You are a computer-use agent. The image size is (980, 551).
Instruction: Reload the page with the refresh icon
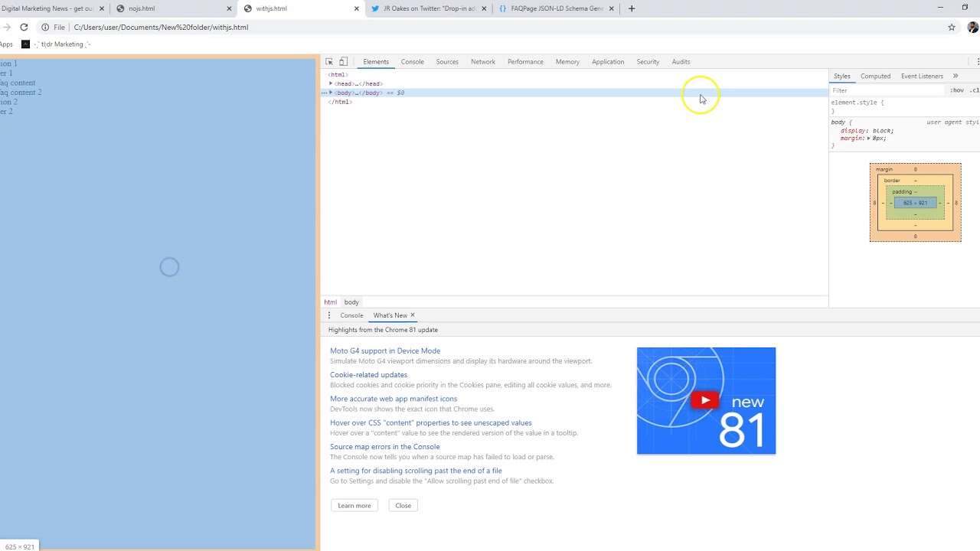coord(24,28)
